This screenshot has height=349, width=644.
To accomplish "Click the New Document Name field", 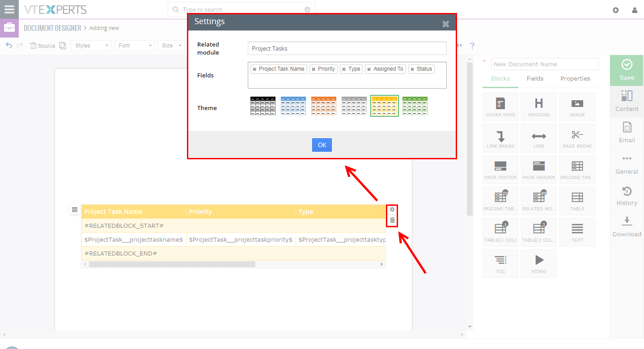I will click(545, 64).
